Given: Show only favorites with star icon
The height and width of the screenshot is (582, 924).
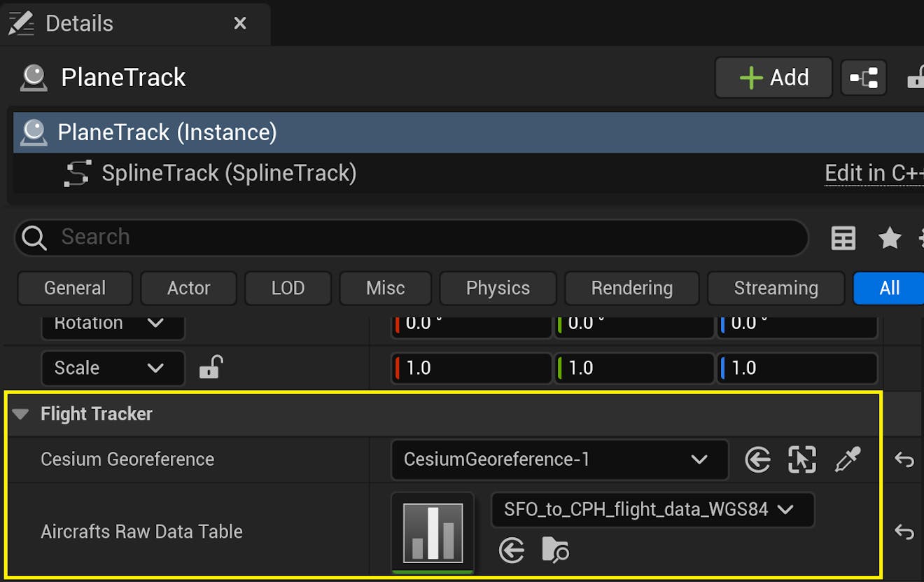Looking at the screenshot, I should click(889, 238).
